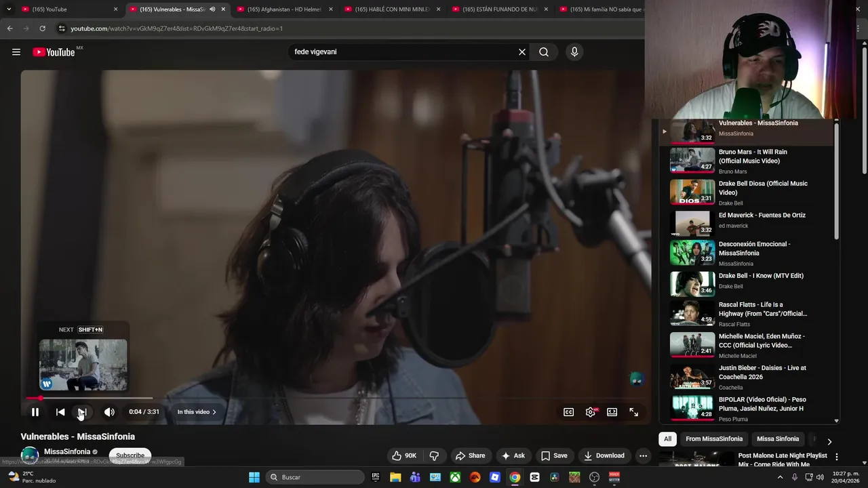Image resolution: width=868 pixels, height=488 pixels.
Task: Click the address bar URL
Action: tap(176, 28)
